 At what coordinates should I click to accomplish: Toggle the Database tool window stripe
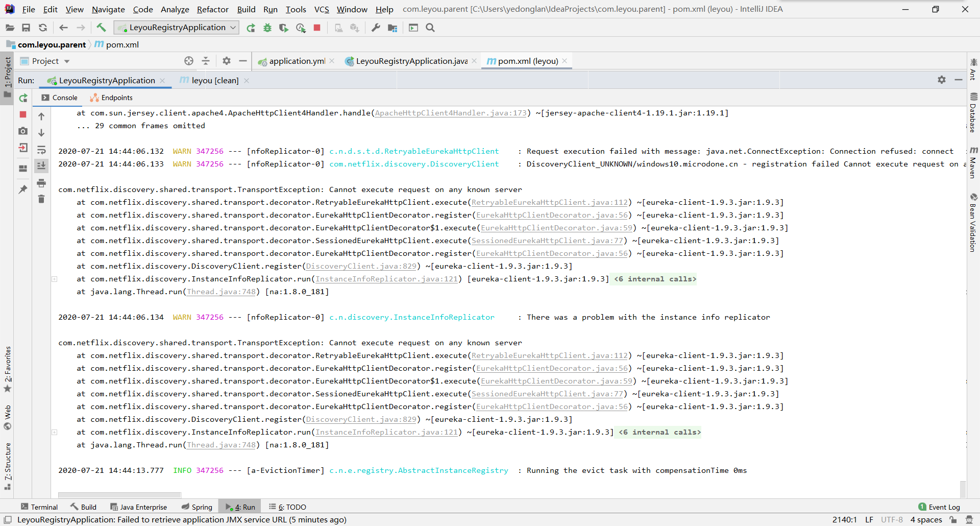pyautogui.click(x=973, y=113)
